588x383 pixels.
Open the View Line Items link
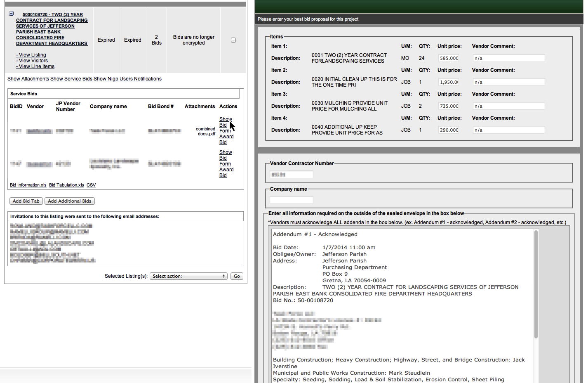click(x=35, y=66)
